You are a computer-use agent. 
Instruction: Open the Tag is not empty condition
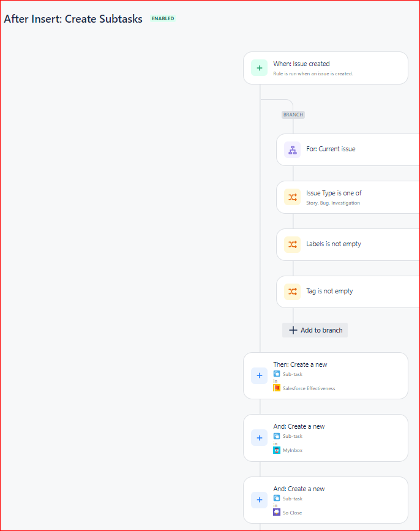(348, 292)
